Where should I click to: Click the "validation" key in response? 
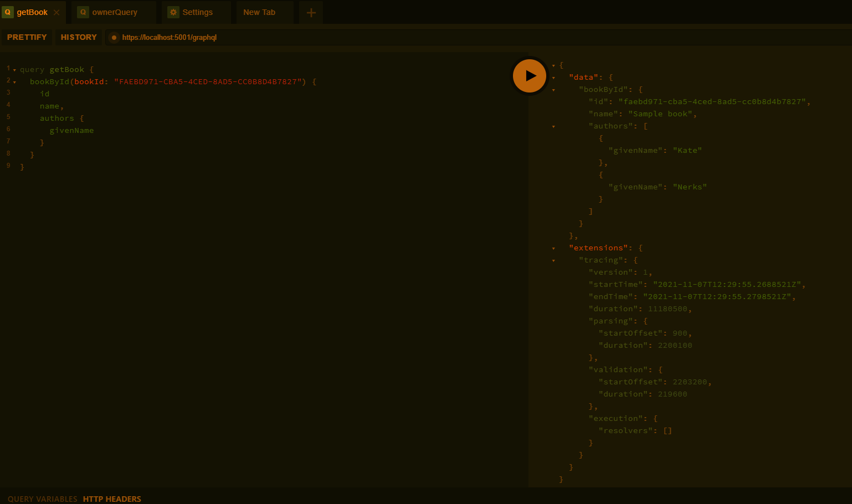tap(618, 369)
